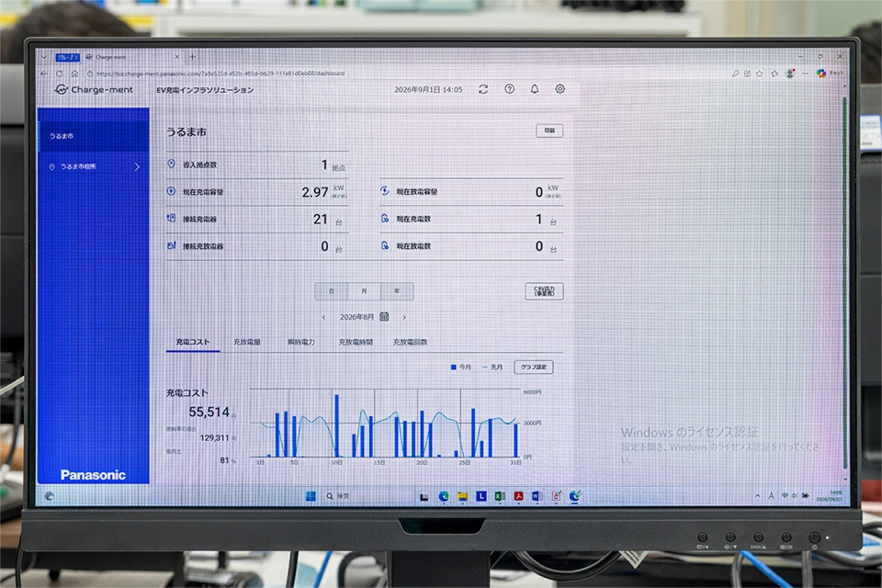Select the 充放電量 tab
This screenshot has width=882, height=588.
(247, 342)
